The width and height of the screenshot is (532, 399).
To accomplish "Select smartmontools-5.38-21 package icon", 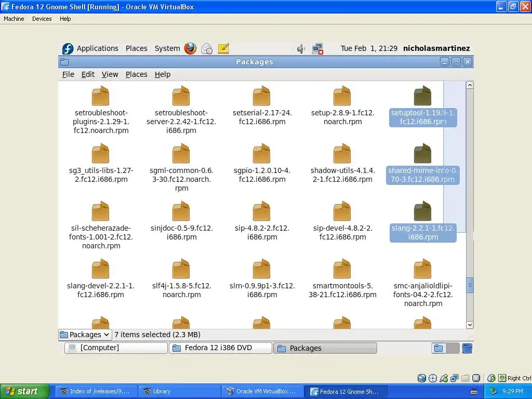I will tap(342, 269).
